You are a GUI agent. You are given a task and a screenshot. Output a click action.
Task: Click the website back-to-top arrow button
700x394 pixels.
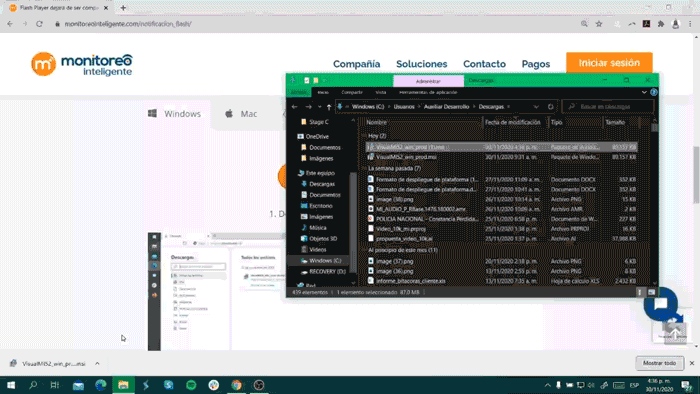coord(674,333)
